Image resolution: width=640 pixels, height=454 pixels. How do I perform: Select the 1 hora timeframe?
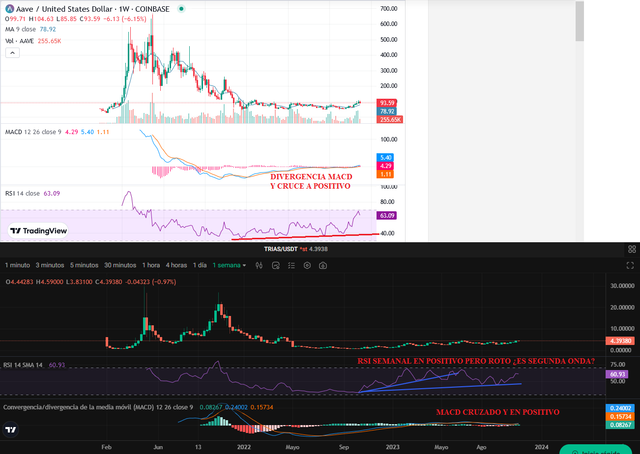(151, 265)
